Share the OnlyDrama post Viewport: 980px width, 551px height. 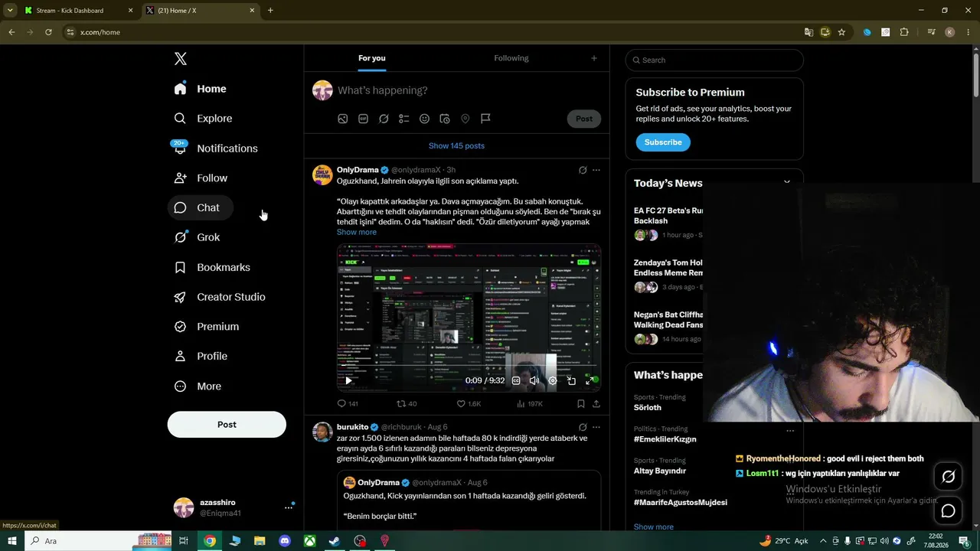pyautogui.click(x=596, y=403)
